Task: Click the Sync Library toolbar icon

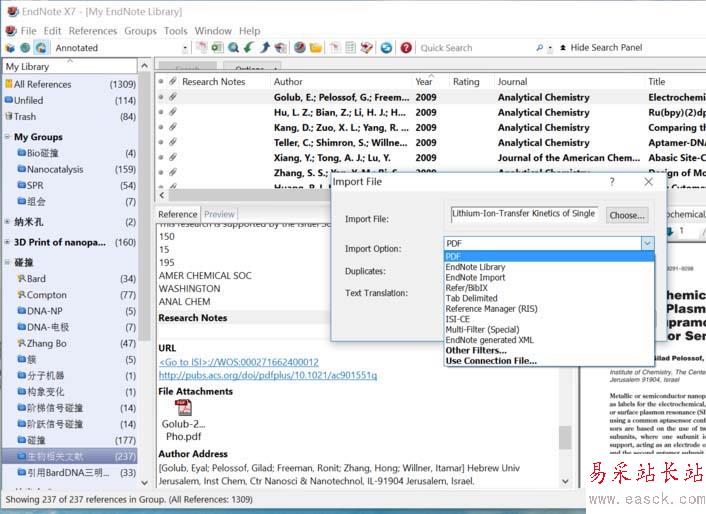Action: [386, 47]
